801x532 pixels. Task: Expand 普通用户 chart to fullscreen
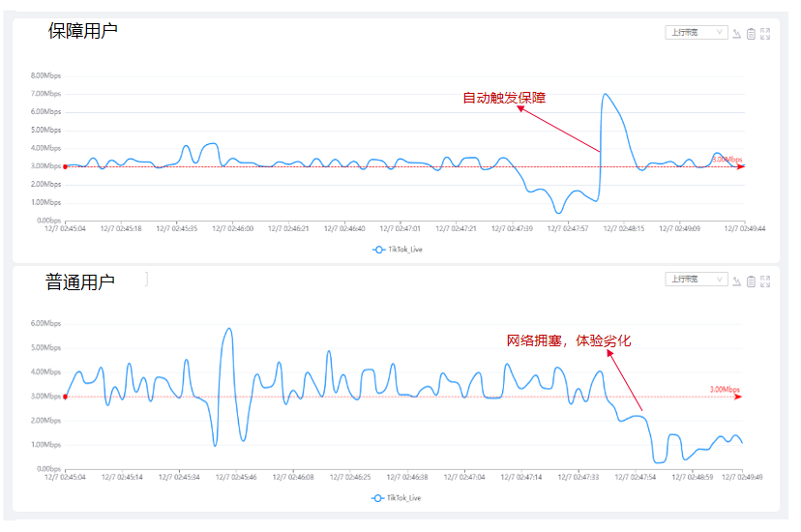point(765,281)
